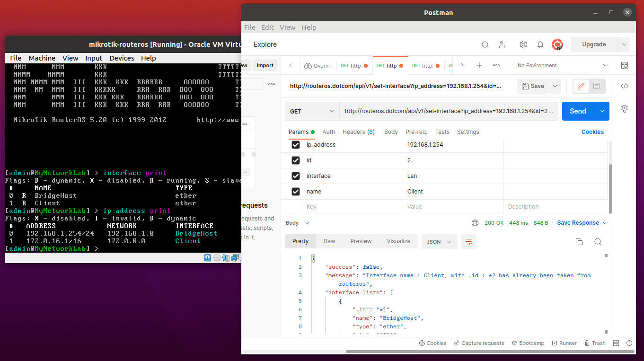Open the notifications bell in Postman

click(540, 44)
